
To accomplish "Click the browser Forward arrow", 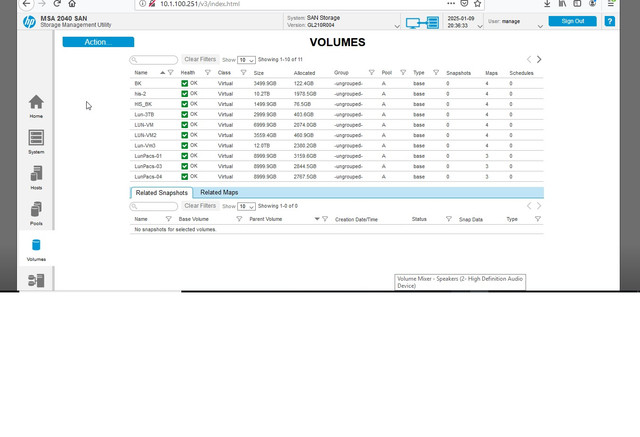I will coord(42,4).
